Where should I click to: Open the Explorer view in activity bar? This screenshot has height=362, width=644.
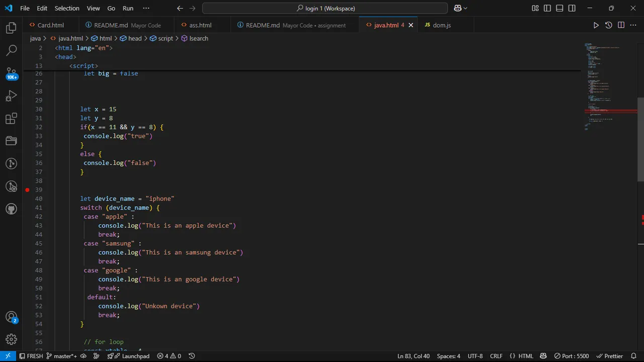(x=11, y=28)
